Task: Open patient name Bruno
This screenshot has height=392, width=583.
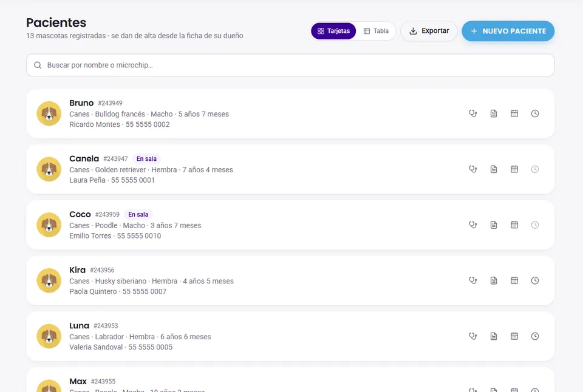Action: [81, 103]
